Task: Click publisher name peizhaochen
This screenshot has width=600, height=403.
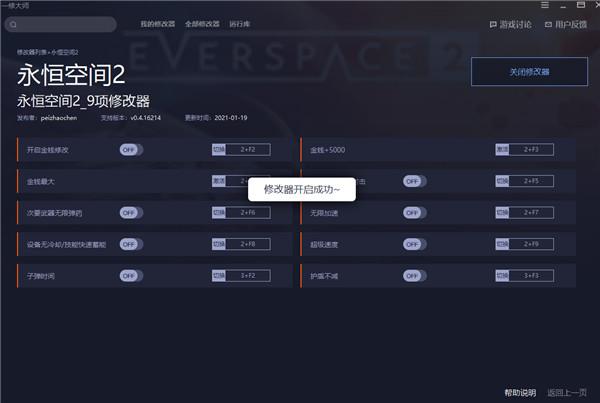Action: [59, 118]
